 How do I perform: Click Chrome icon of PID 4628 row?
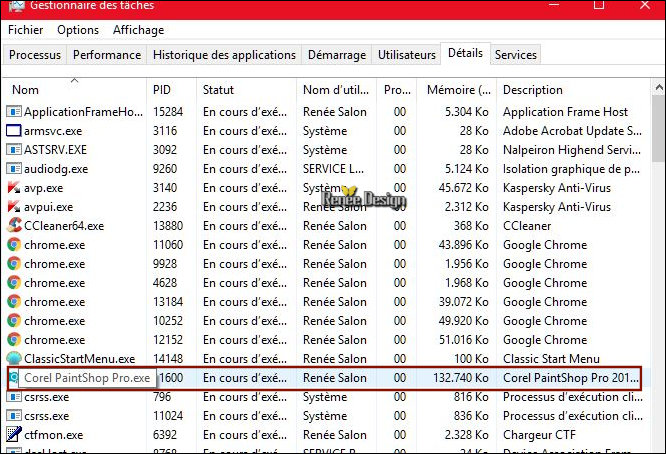point(14,282)
